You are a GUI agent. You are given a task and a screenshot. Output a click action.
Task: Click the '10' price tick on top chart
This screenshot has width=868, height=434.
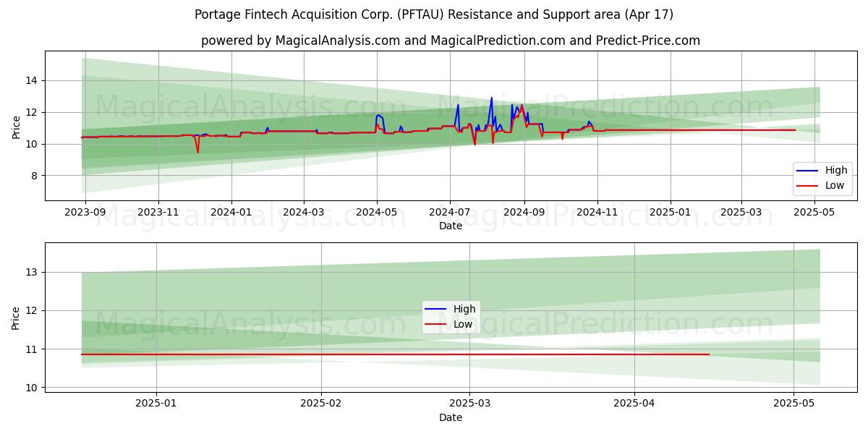[x=33, y=144]
